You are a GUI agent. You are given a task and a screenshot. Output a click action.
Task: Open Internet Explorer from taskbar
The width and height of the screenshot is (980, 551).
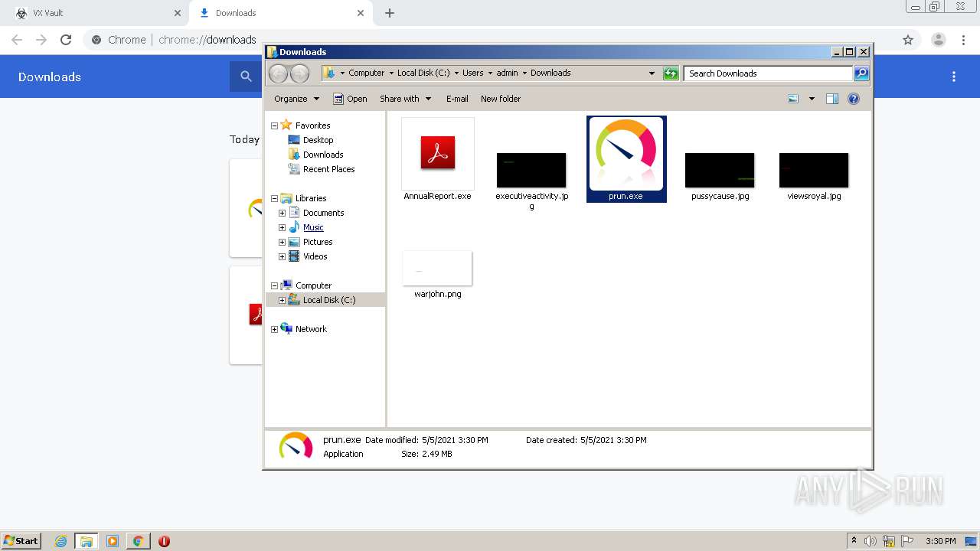61,541
